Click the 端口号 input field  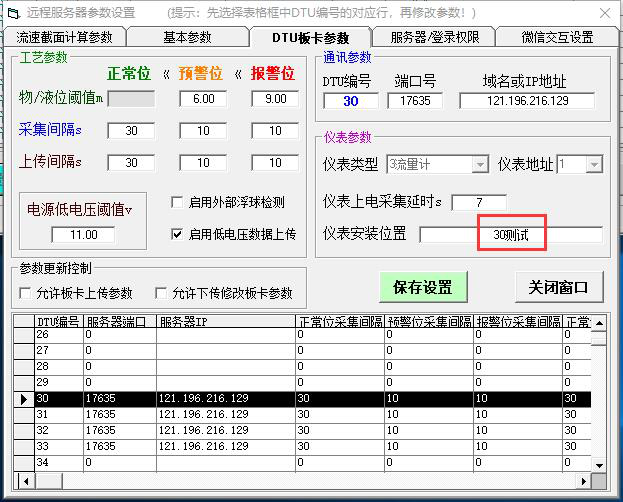(414, 101)
